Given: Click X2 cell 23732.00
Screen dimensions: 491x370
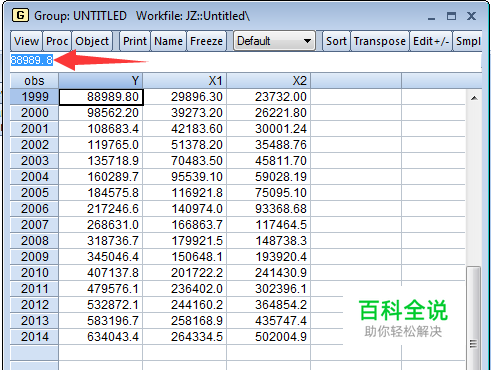Looking at the screenshot, I should point(269,97).
